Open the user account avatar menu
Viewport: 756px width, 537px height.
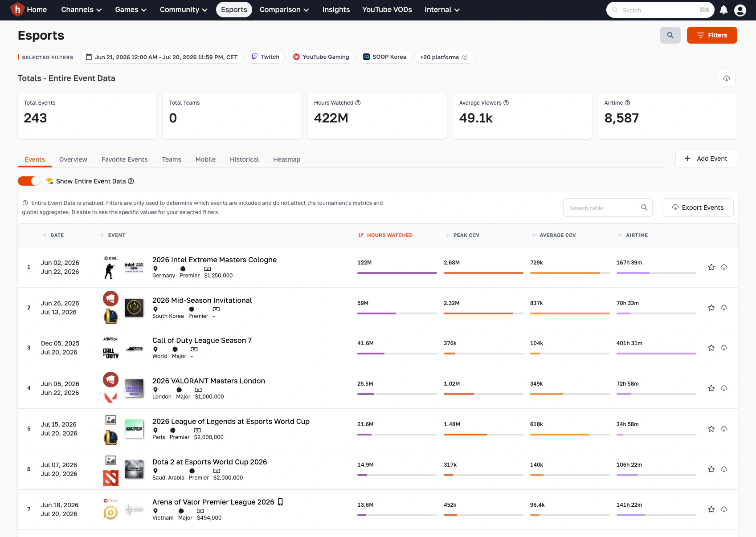740,10
